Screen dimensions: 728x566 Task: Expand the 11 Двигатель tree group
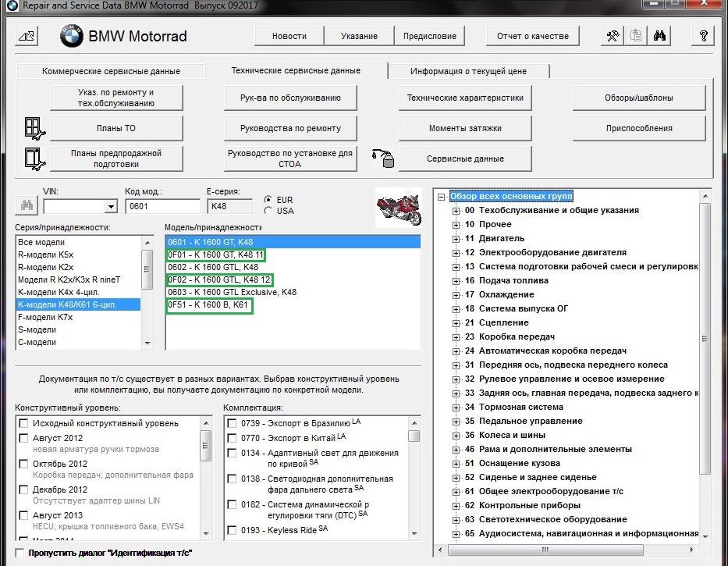(456, 238)
